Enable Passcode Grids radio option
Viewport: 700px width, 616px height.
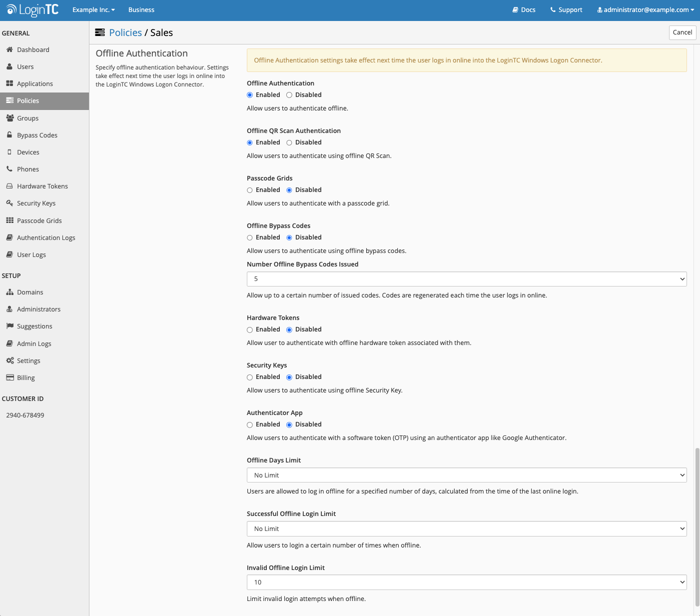[x=250, y=190]
